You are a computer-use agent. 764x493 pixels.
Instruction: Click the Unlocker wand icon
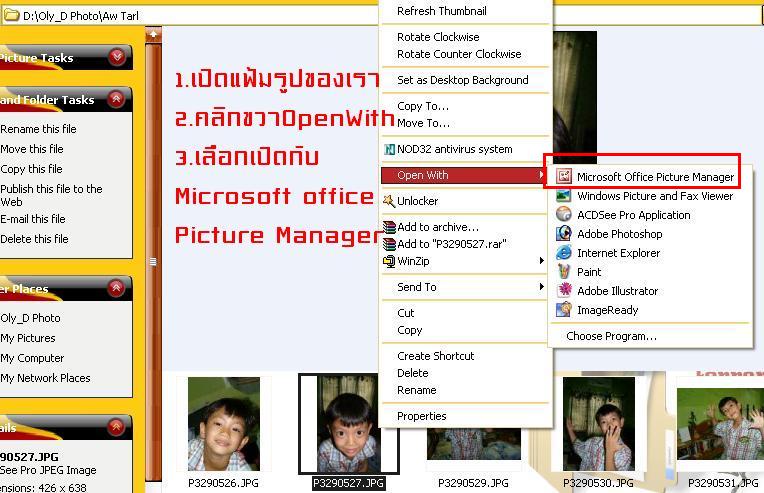[389, 201]
